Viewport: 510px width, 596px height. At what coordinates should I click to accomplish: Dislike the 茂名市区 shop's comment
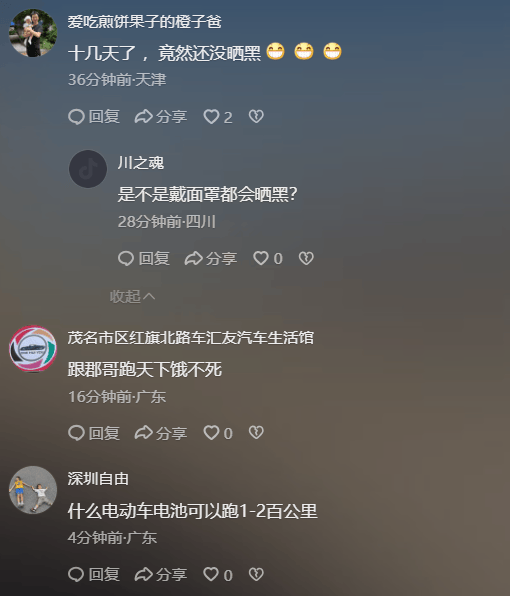coord(256,433)
